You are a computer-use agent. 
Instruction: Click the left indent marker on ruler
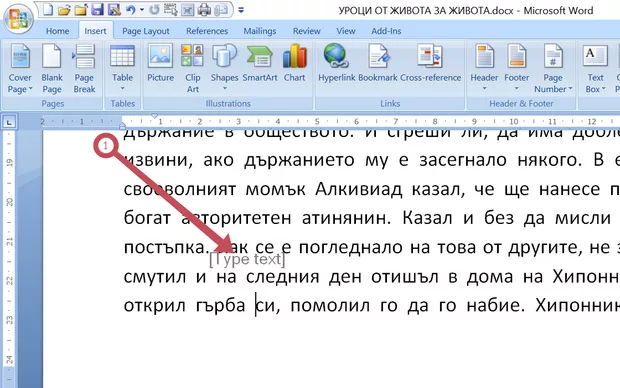123,127
